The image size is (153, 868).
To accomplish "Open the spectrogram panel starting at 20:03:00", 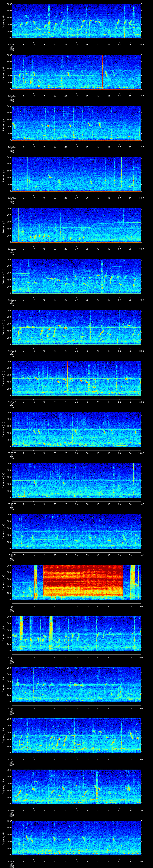I will click(77, 123).
